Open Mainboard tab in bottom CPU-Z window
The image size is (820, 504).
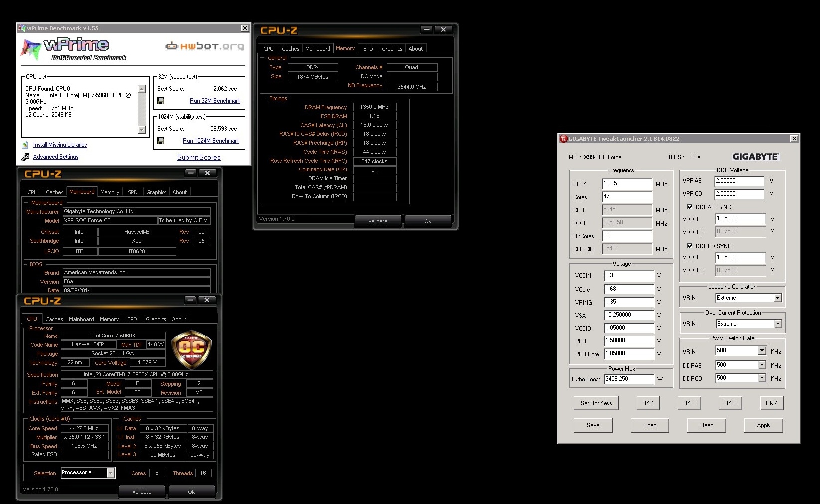81,319
